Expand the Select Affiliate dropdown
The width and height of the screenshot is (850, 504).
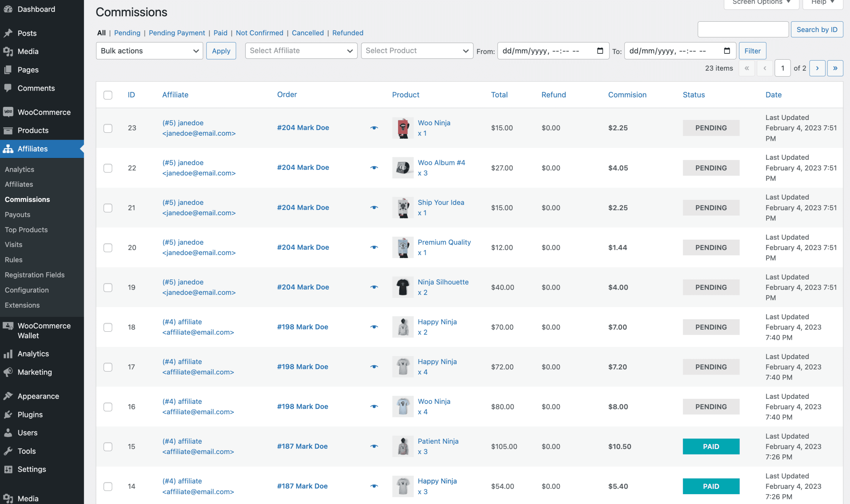301,51
